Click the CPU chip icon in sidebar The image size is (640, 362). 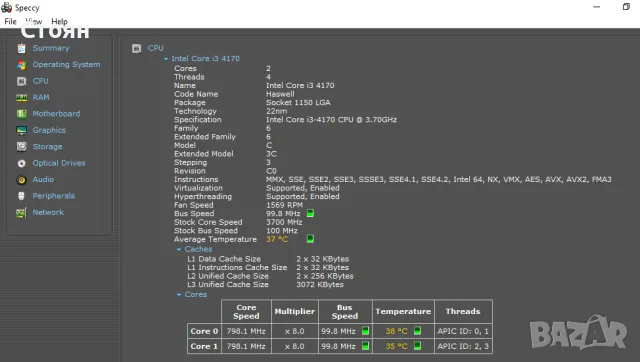[x=22, y=81]
